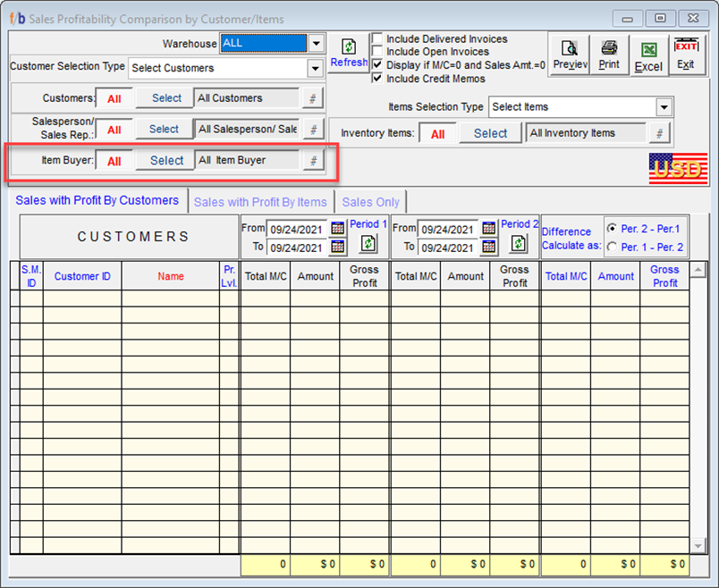Open the Customer Selection Type dropdown
This screenshot has width=719, height=588.
point(315,69)
